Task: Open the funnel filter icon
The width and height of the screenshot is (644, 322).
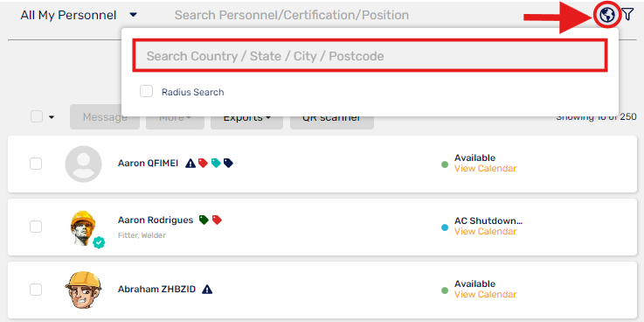Action: tap(627, 15)
